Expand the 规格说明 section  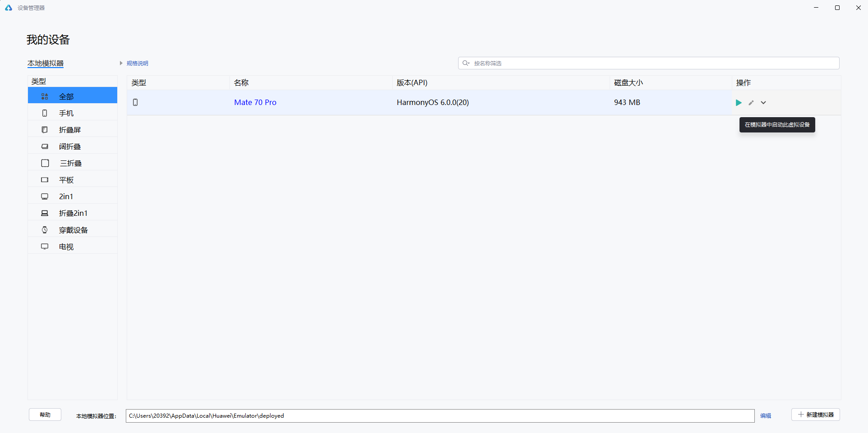coord(134,63)
